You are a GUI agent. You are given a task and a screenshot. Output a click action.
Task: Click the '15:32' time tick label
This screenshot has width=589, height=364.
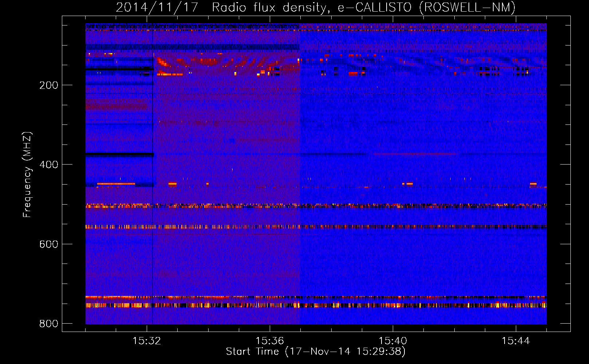pyautogui.click(x=147, y=341)
